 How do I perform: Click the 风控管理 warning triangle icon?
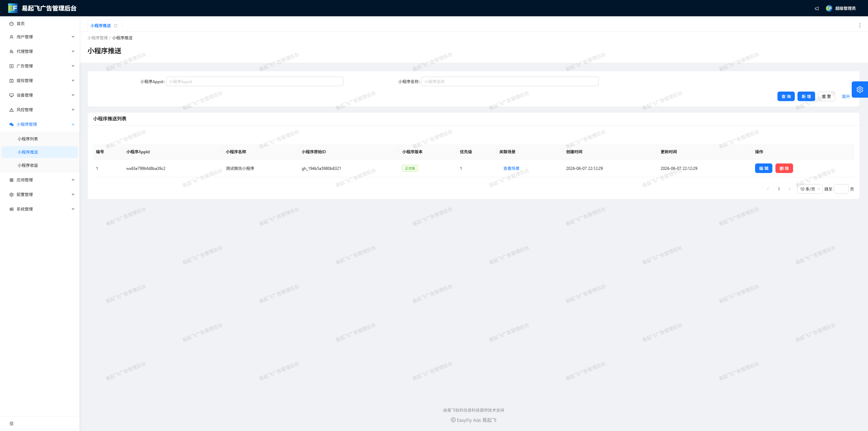[12, 110]
